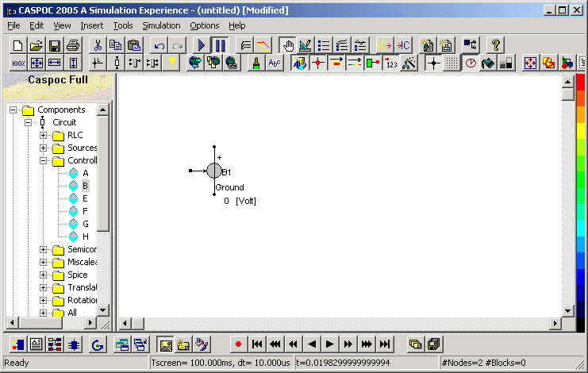Expand the Spice folder

pyautogui.click(x=43, y=275)
